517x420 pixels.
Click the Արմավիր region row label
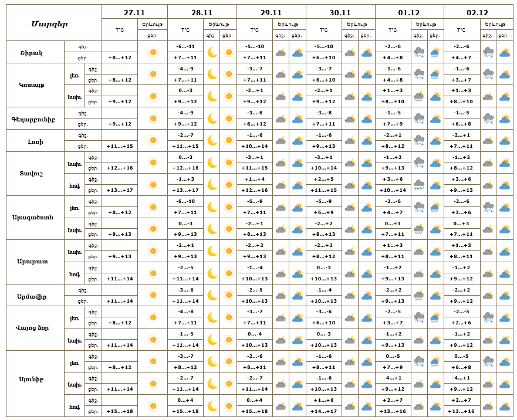point(36,296)
